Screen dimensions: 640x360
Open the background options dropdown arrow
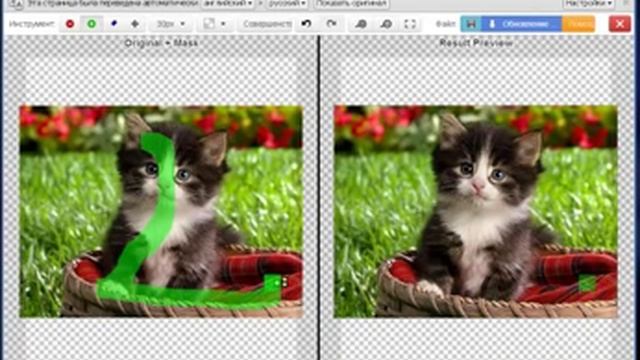coord(223,24)
